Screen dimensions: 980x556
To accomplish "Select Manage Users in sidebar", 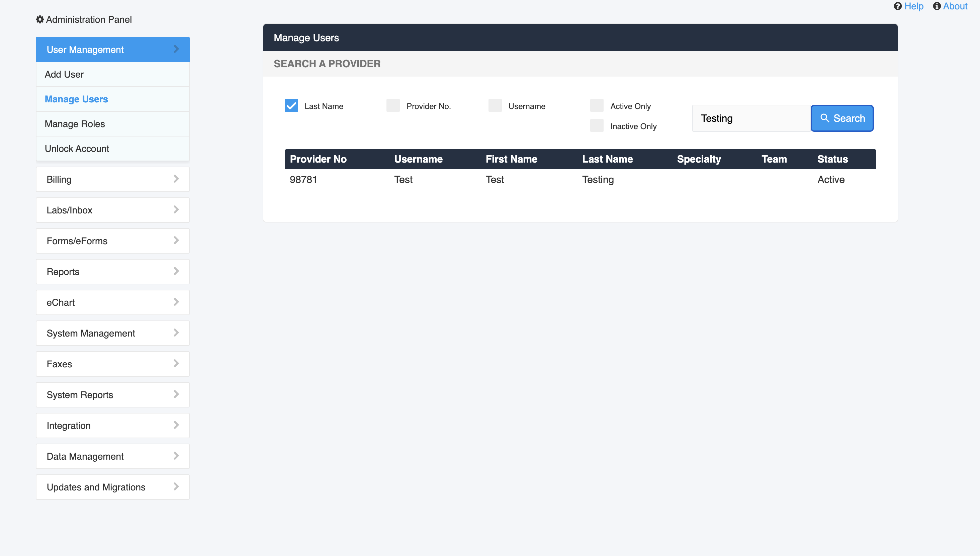I will coord(113,99).
